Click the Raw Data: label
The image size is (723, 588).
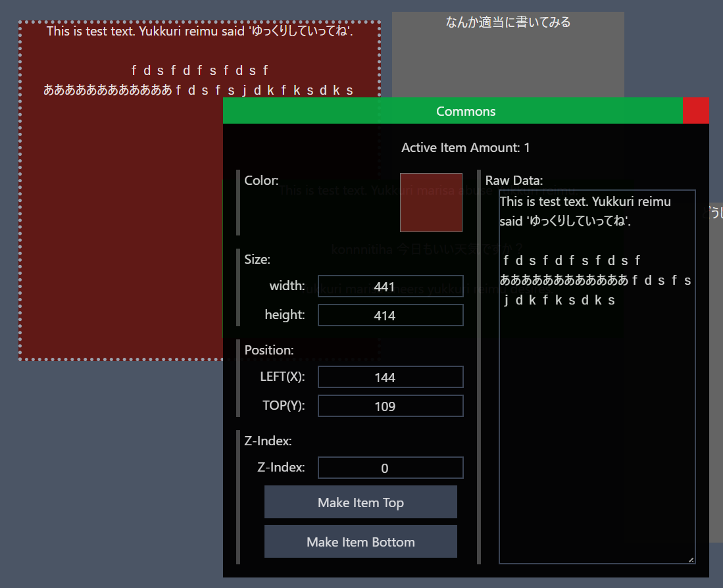click(x=514, y=180)
